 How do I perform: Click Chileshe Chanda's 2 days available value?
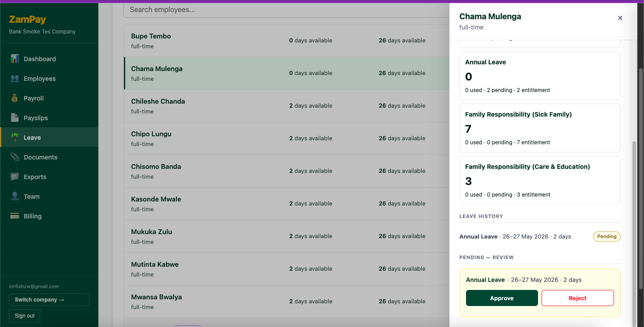pos(311,106)
